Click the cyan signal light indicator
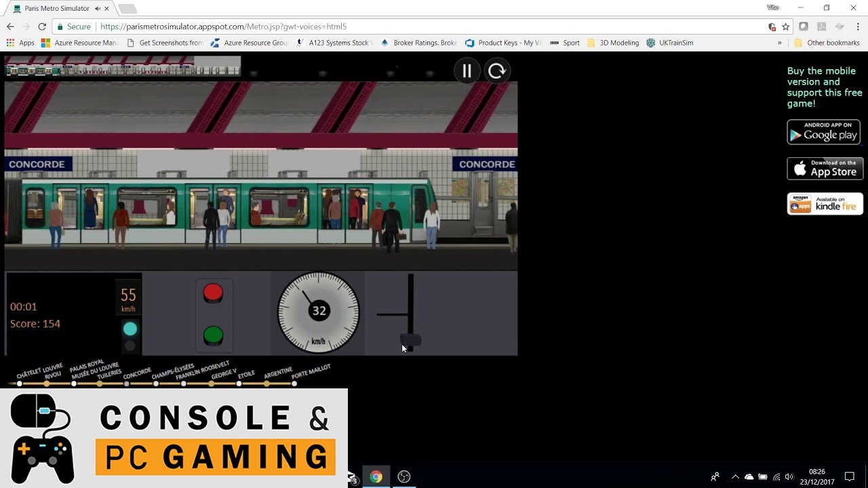This screenshot has height=488, width=868. [x=130, y=329]
